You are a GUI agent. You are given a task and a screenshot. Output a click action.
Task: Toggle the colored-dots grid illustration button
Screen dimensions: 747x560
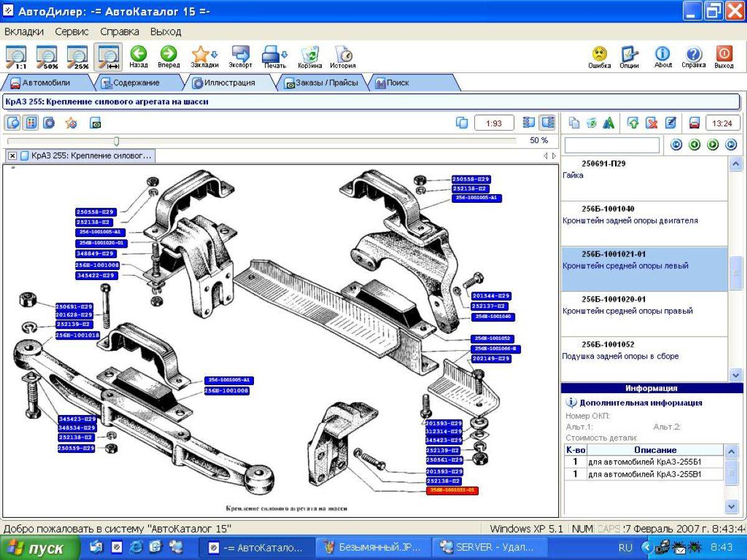click(31, 123)
